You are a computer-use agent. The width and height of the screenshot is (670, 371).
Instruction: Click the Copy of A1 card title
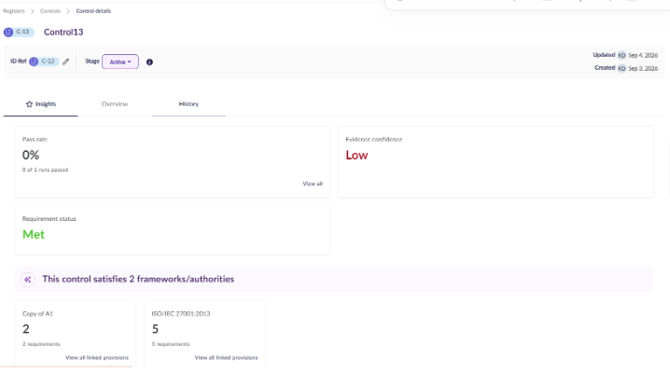(x=38, y=314)
